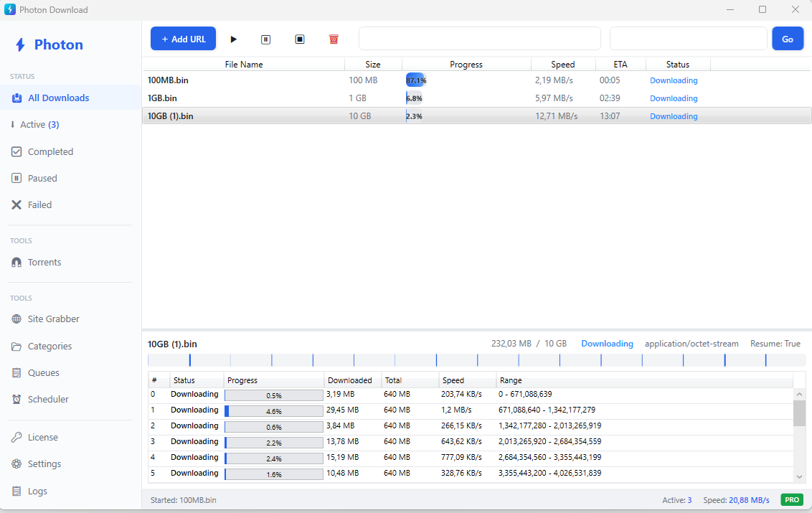Select segment row with 29,45 MB downloaded
812x513 pixels.
click(x=471, y=410)
